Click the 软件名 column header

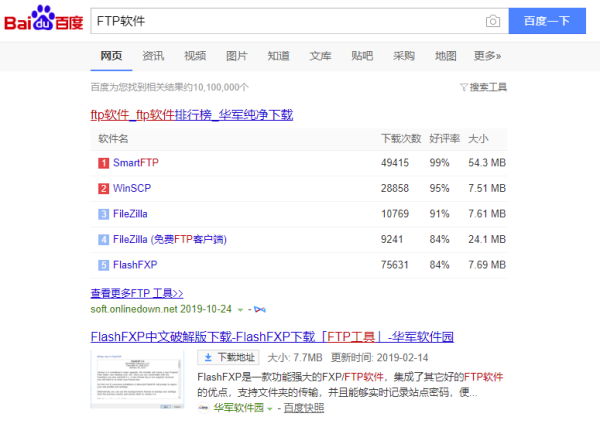113,139
